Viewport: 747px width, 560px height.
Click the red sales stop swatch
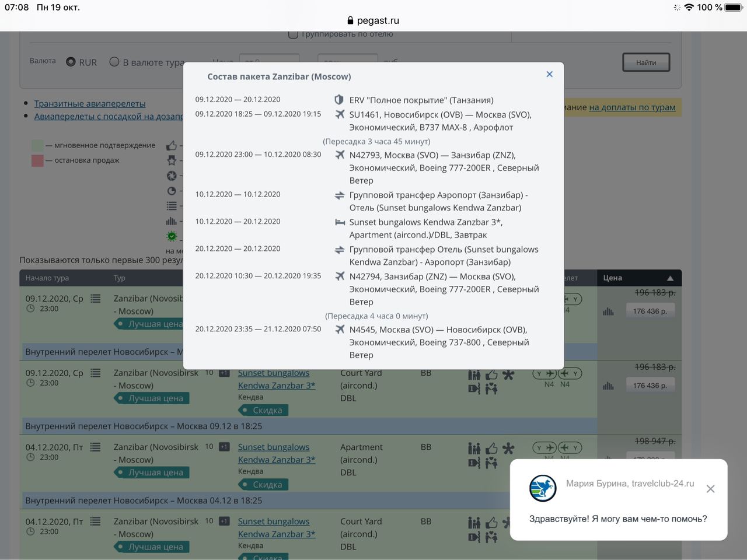(37, 160)
